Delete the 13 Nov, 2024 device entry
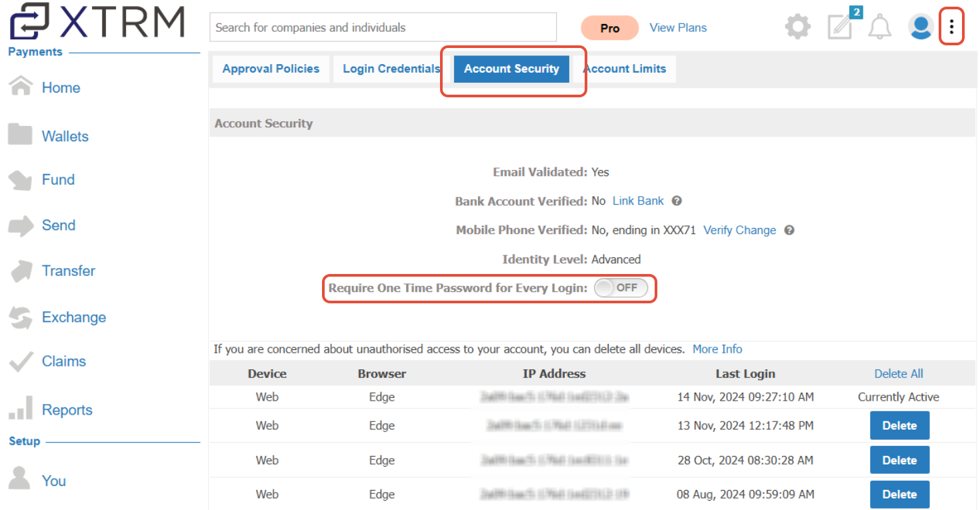 point(899,425)
